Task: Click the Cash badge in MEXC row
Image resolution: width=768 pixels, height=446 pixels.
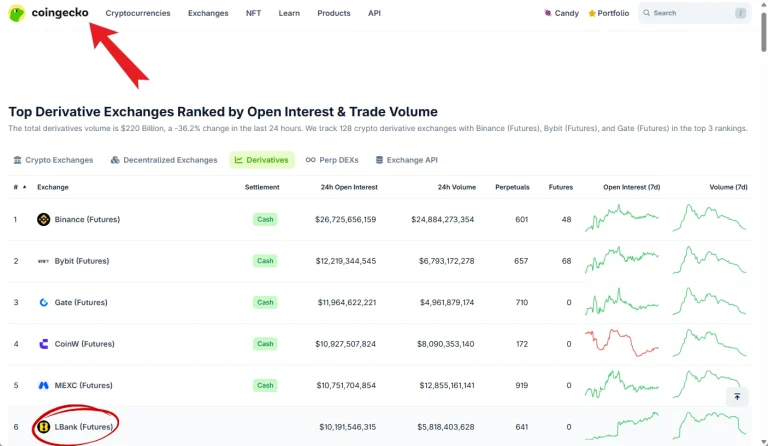Action: 265,385
